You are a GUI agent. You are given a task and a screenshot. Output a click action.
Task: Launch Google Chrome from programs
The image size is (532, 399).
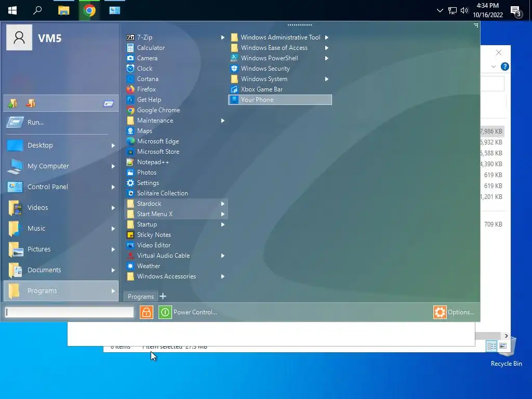(176, 110)
